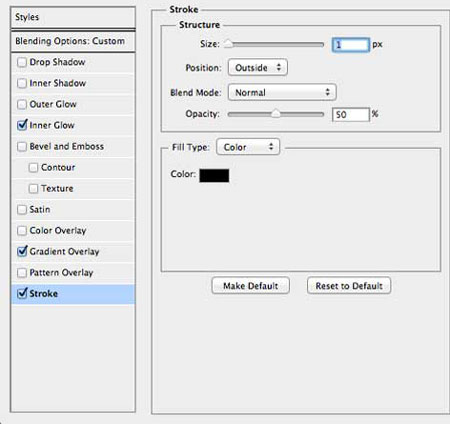Select the highlighted Stroke label row
Screen dimensions: 450x424
(x=73, y=294)
